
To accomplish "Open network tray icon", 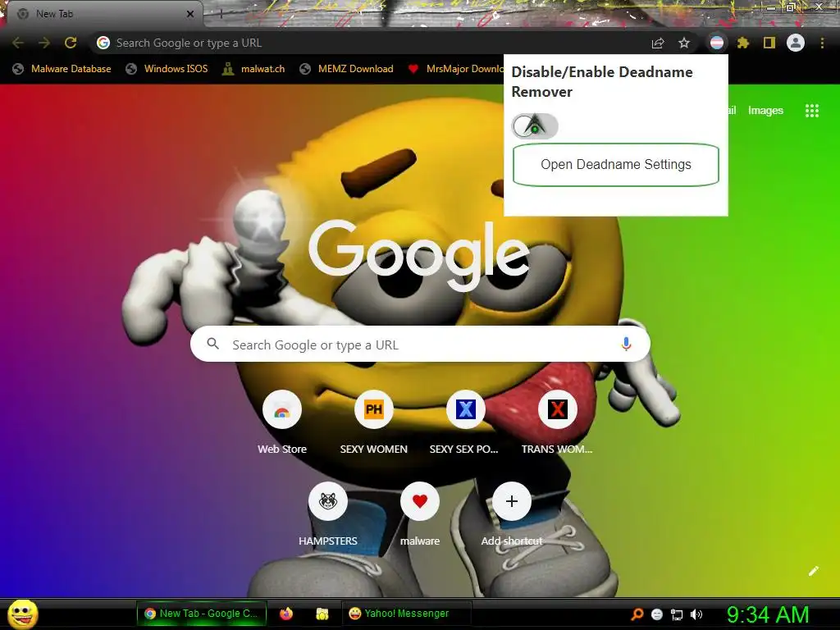I will tap(677, 614).
